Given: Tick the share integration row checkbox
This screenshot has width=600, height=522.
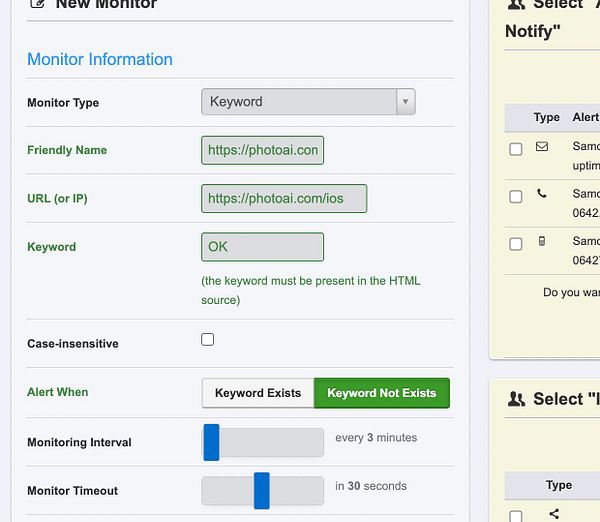Looking at the screenshot, I should (x=516, y=516).
